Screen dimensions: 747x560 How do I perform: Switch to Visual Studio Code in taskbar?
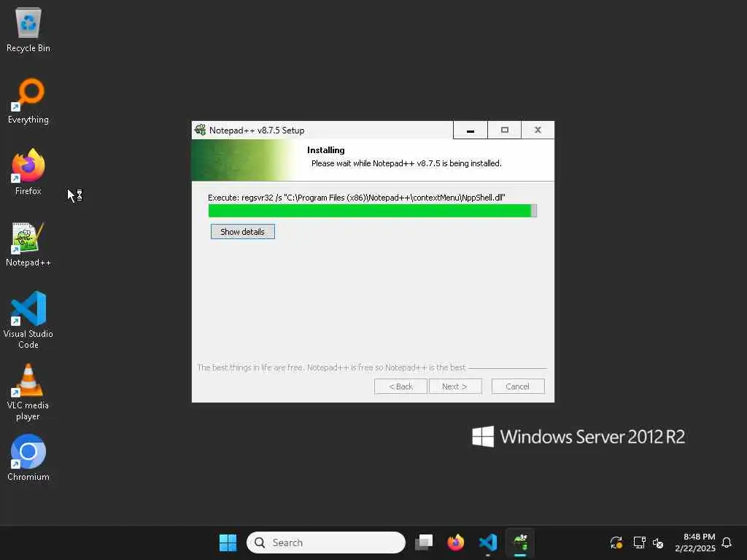tap(488, 542)
